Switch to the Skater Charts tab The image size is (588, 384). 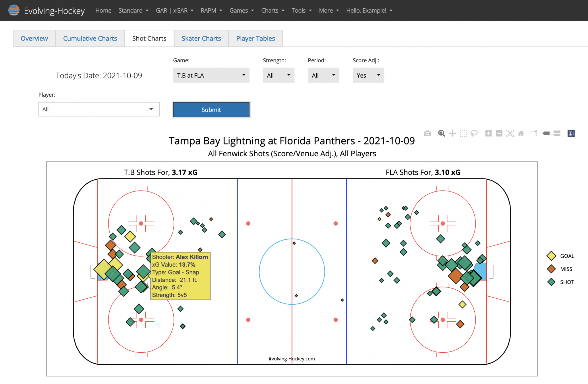[x=201, y=38]
